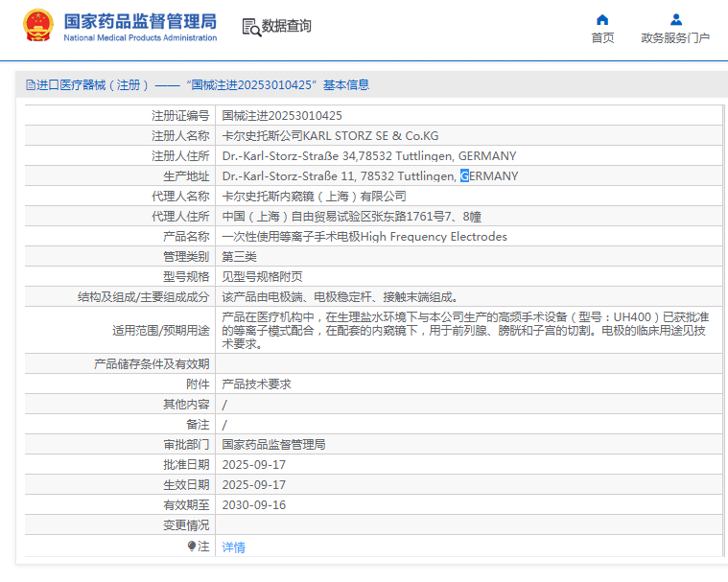The width and height of the screenshot is (728, 582).
Task: Click the national emblem logo
Action: coord(38,26)
